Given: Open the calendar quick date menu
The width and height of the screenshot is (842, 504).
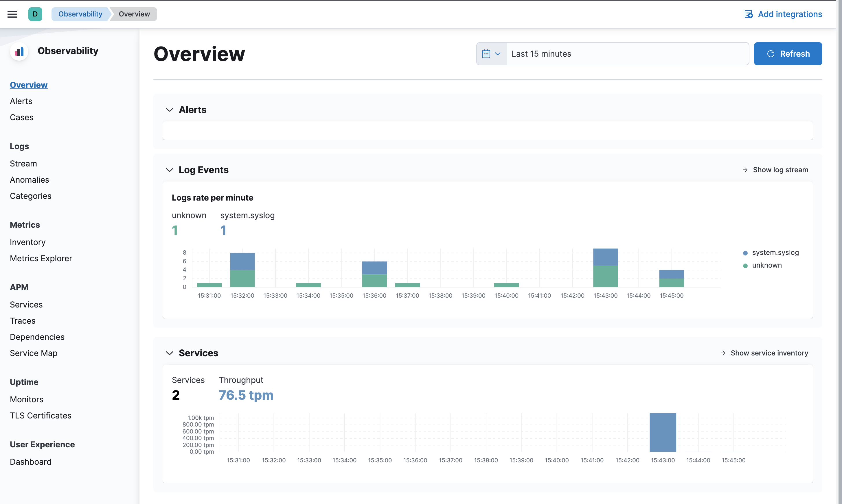Looking at the screenshot, I should 491,54.
